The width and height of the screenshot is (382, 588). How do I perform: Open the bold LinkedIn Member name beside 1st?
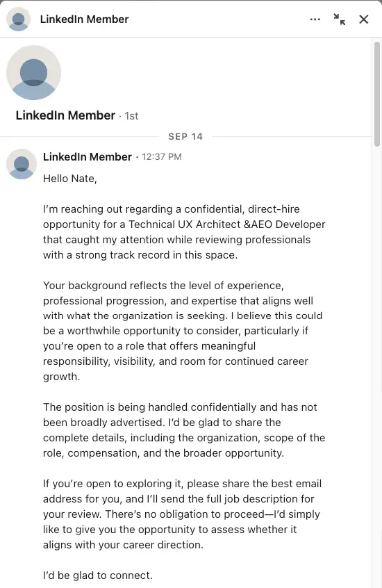65,115
